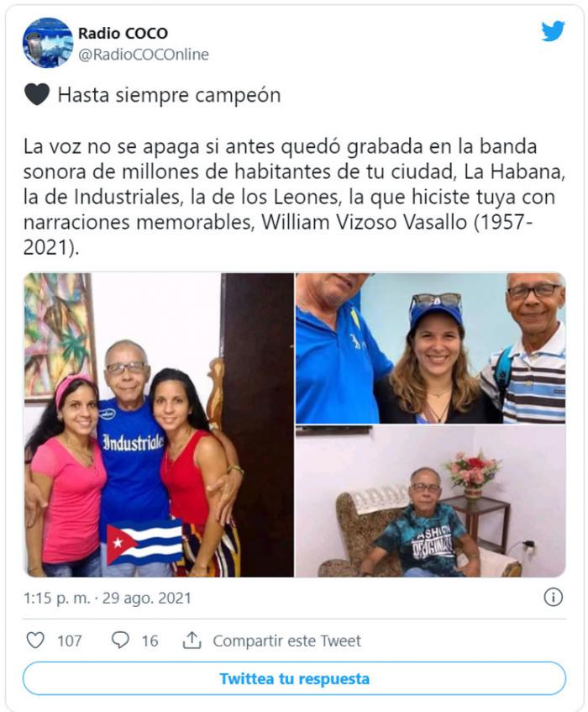Open the @RadioCOCOnline handle link

pyautogui.click(x=144, y=55)
